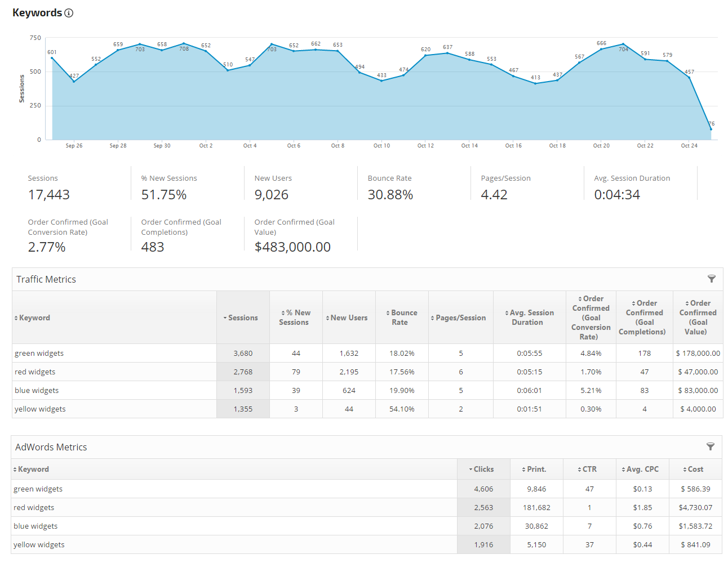Sort Traffic table by New Users
Viewport: 728px width, 563px height.
(348, 318)
